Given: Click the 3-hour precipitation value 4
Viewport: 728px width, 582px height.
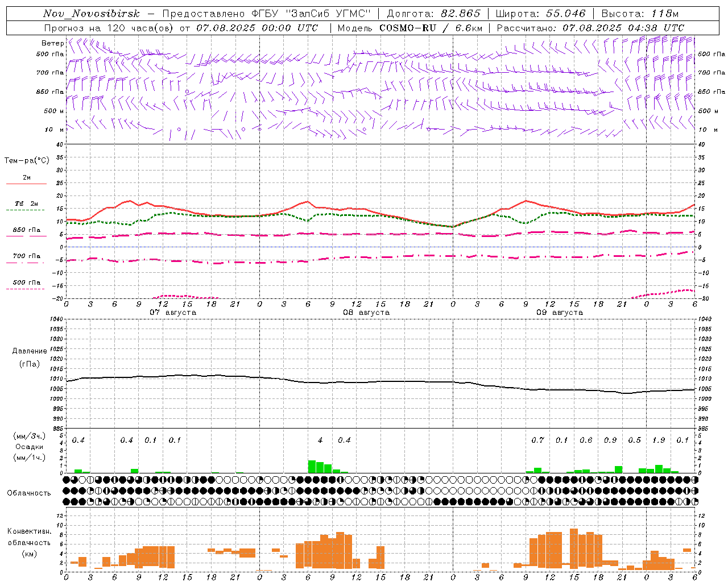Looking at the screenshot, I should [x=320, y=440].
